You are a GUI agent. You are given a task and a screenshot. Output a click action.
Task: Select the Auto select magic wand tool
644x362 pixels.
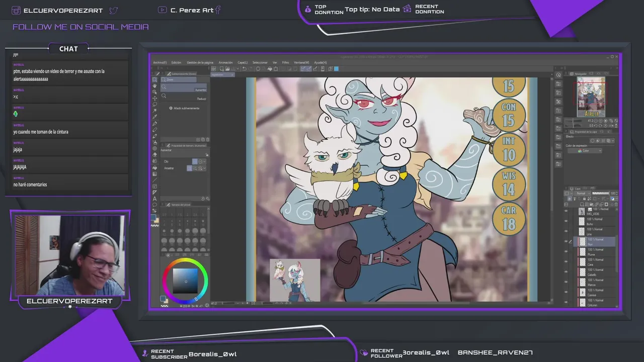tap(154, 111)
